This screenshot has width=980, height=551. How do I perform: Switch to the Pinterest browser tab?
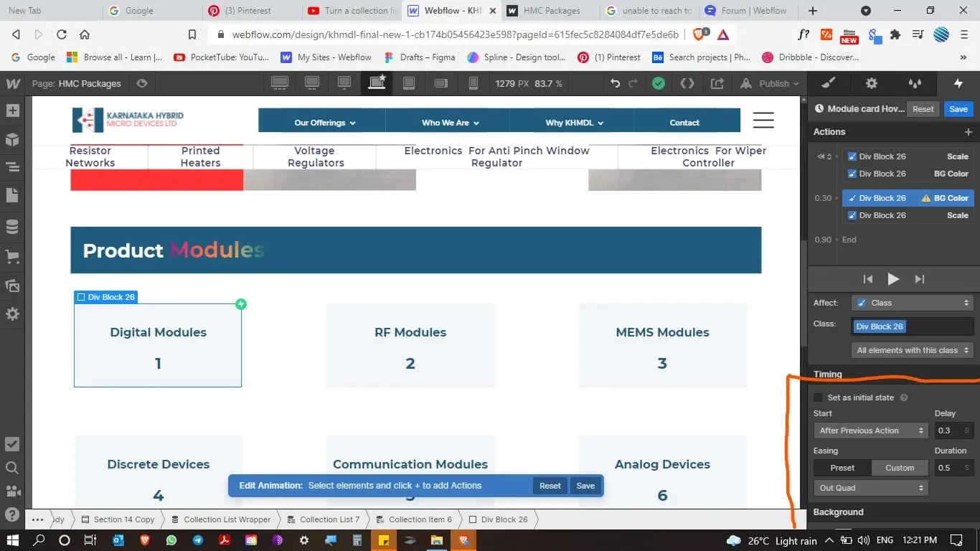[248, 11]
